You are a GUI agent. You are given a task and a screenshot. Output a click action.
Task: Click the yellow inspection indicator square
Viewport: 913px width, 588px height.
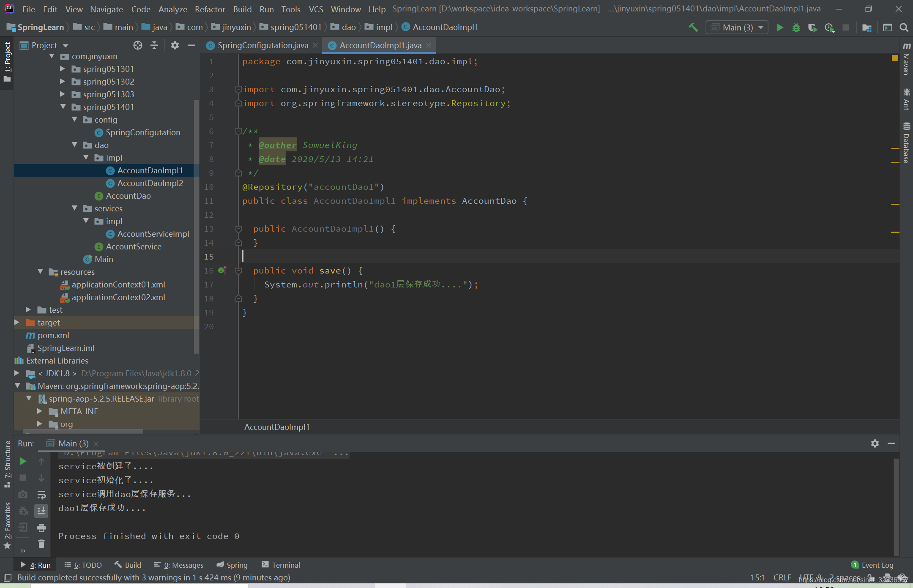[x=895, y=58]
